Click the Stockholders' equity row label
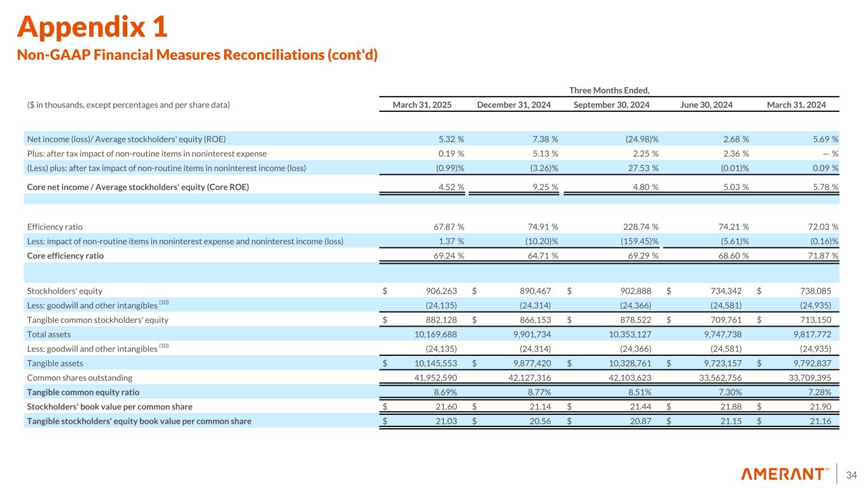This screenshot has width=868, height=488. [x=64, y=292]
